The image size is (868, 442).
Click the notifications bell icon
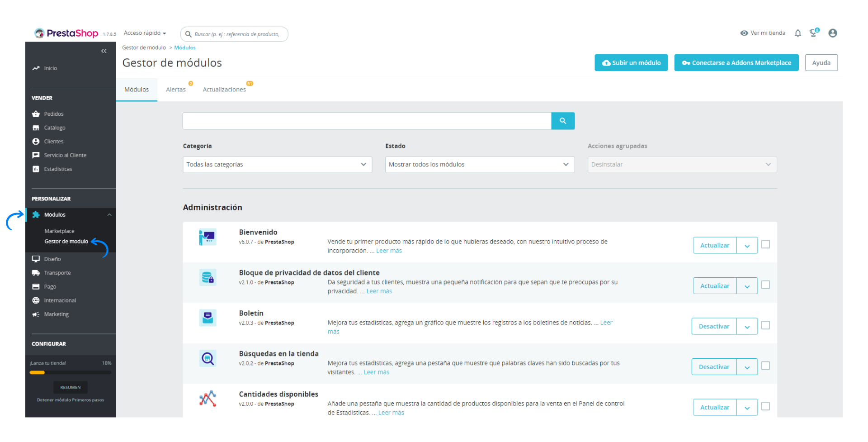pos(797,33)
